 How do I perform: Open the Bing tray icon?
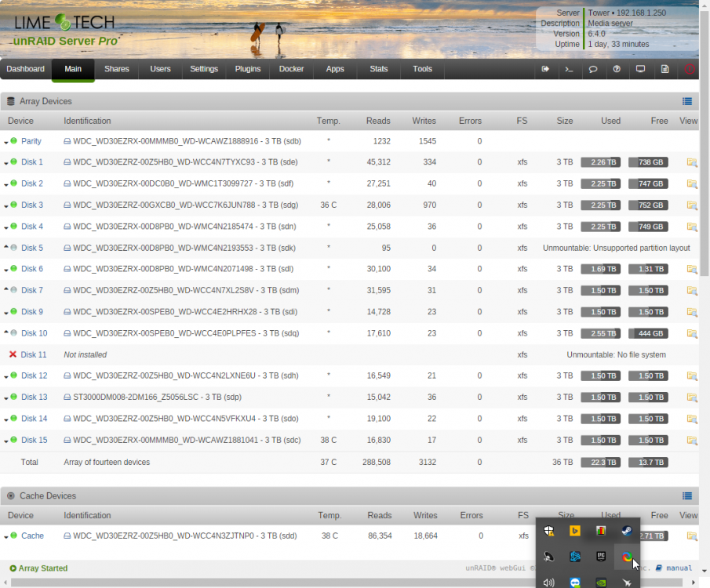[x=575, y=531]
